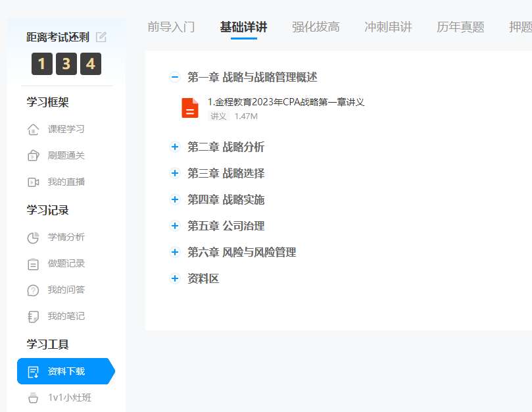
Task: Click the 学习框架 section heading
Action: coord(47,102)
